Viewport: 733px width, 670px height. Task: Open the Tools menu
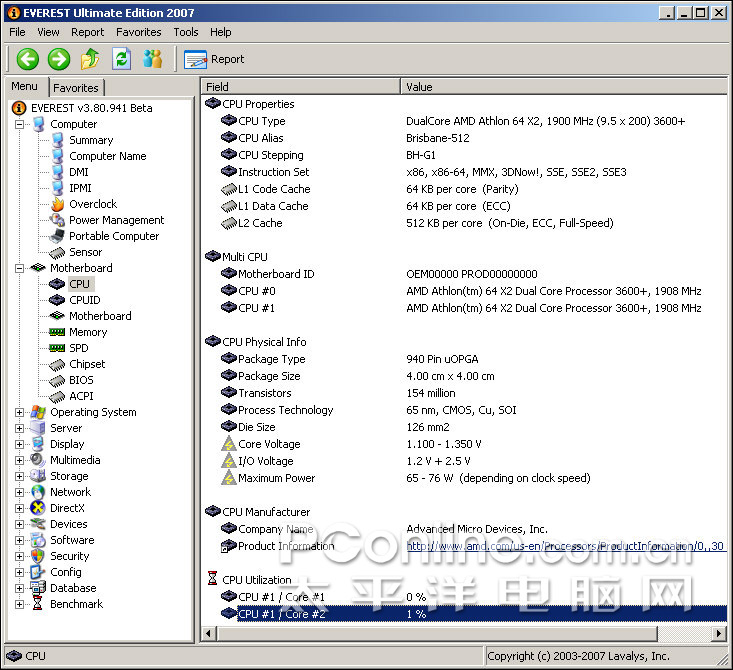[x=186, y=32]
